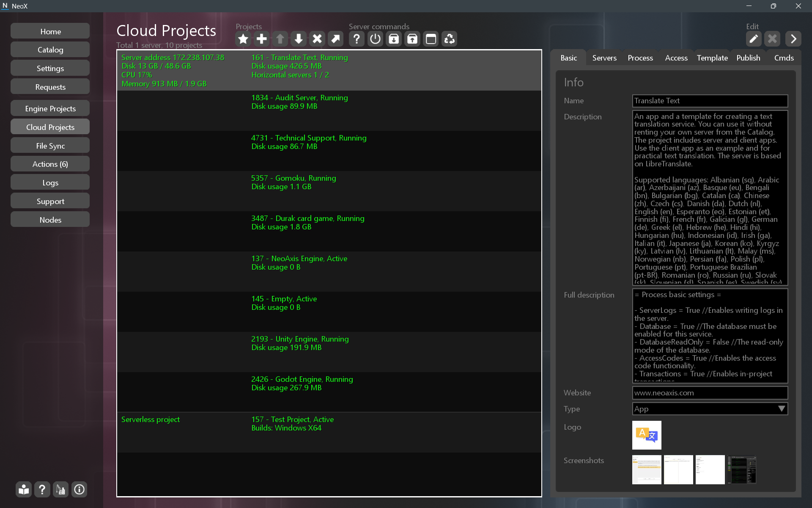Add a new project with plus icon
Viewport: 812px width, 508px height.
262,39
